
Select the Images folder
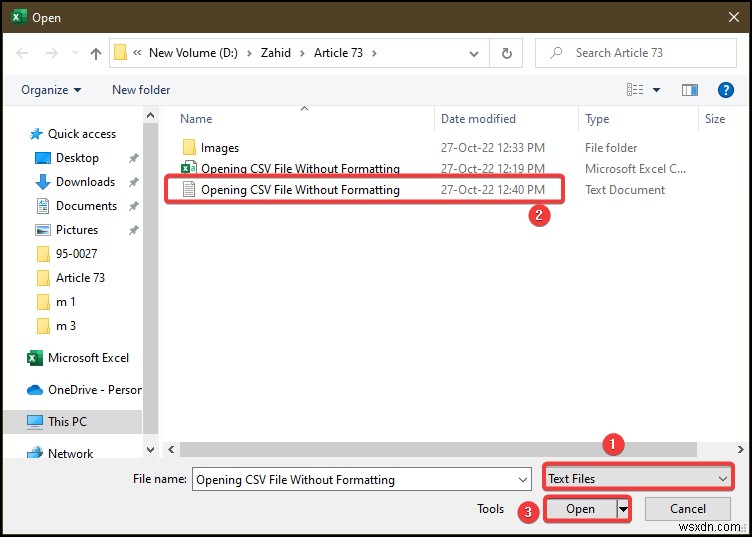click(x=220, y=148)
